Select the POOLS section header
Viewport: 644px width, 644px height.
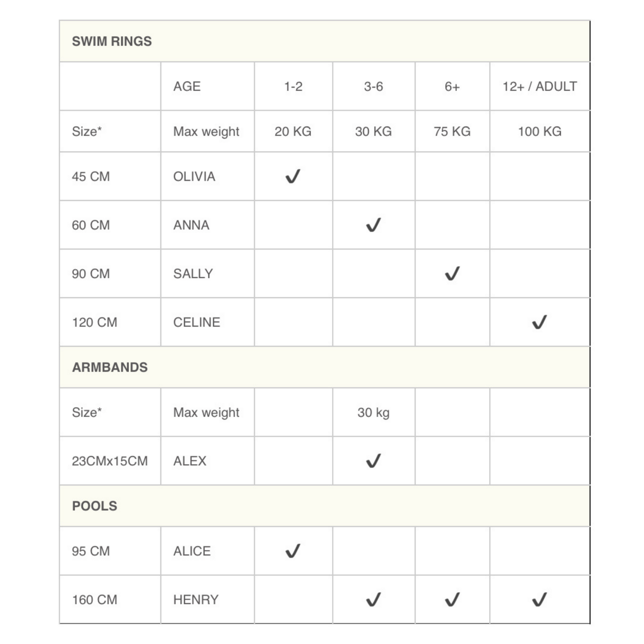coord(95,506)
